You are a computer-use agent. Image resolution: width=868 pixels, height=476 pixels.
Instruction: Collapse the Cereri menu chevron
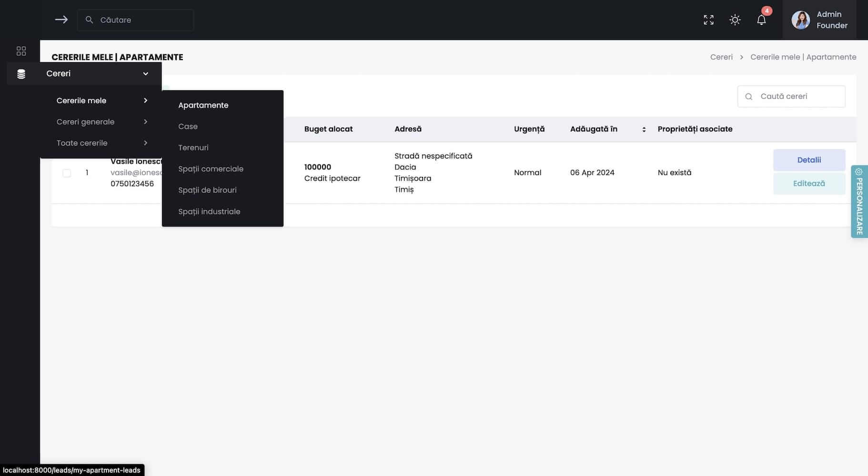coord(145,74)
